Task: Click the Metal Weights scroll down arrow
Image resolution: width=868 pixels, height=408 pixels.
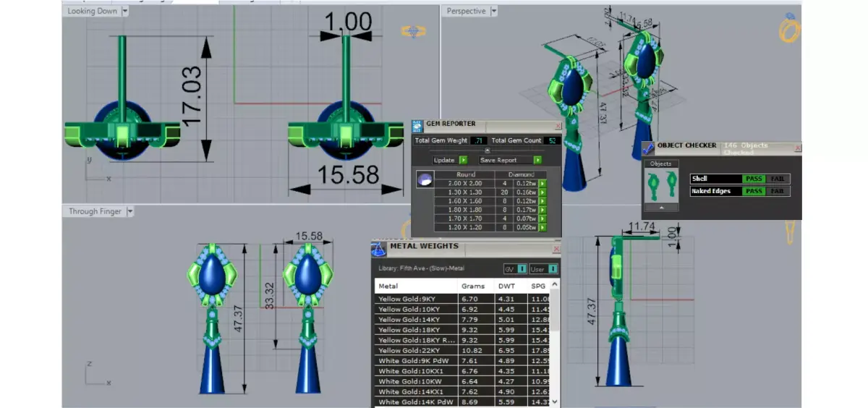Action: (555, 401)
